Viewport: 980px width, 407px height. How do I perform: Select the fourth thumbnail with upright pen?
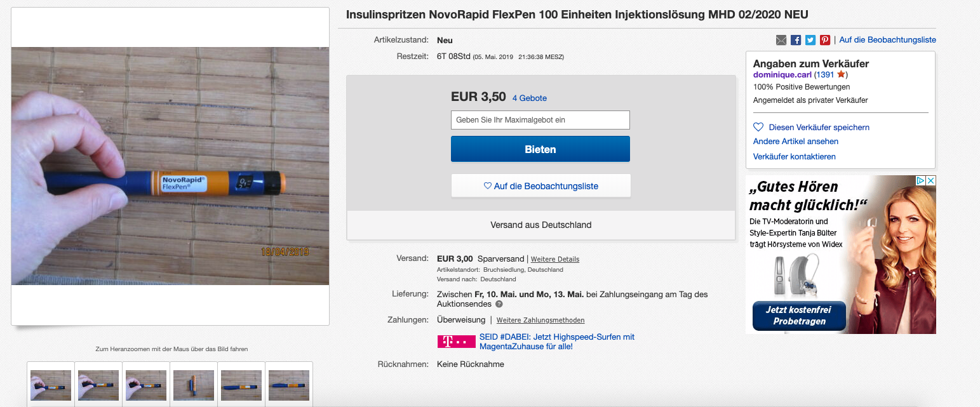(194, 385)
